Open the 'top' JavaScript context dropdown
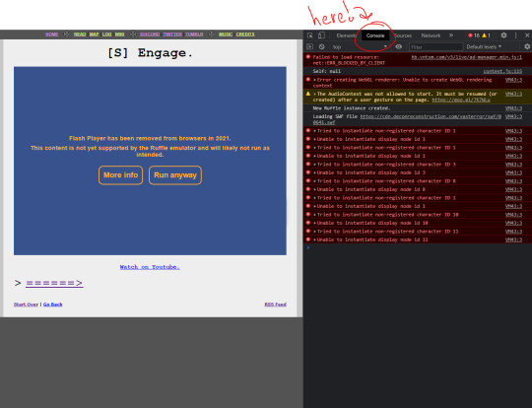The height and width of the screenshot is (408, 532). click(x=361, y=46)
